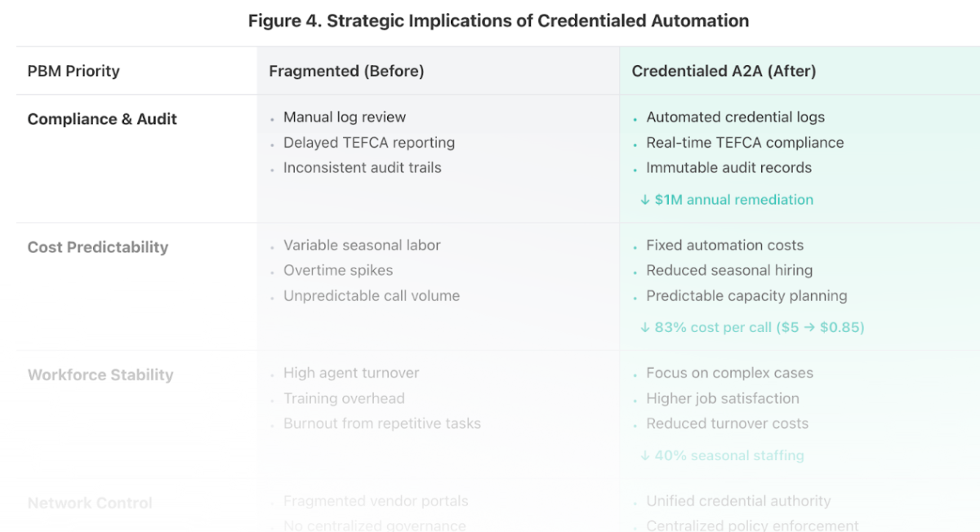Viewport: 980px width, 532px height.
Task: Click the figure title Strategic Implications
Action: pyautogui.click(x=498, y=21)
